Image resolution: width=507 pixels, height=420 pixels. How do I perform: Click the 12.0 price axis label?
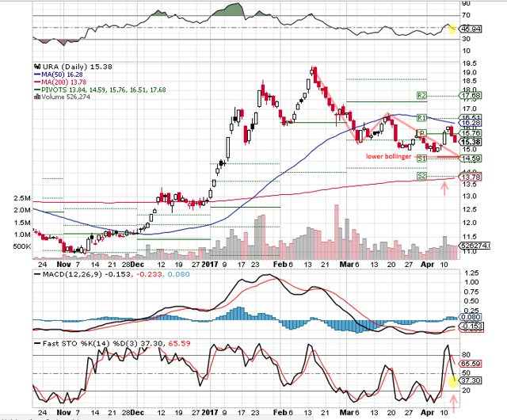pyautogui.click(x=469, y=223)
